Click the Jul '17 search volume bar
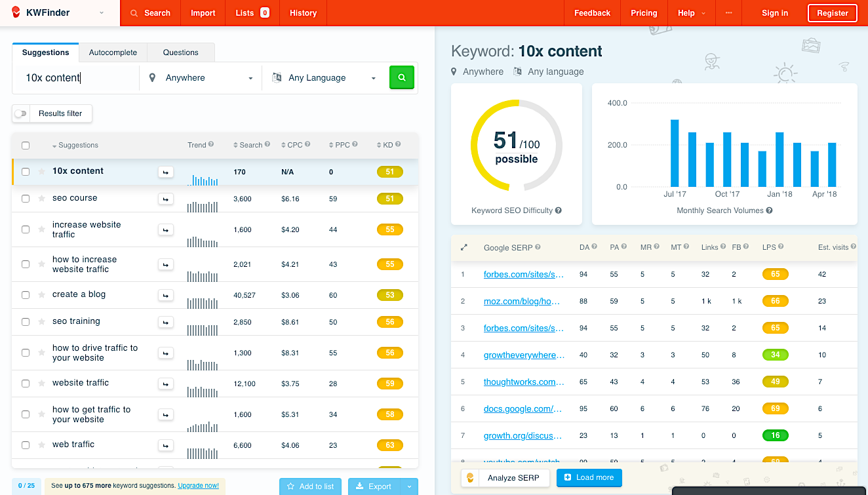868x495 pixels. click(675, 153)
